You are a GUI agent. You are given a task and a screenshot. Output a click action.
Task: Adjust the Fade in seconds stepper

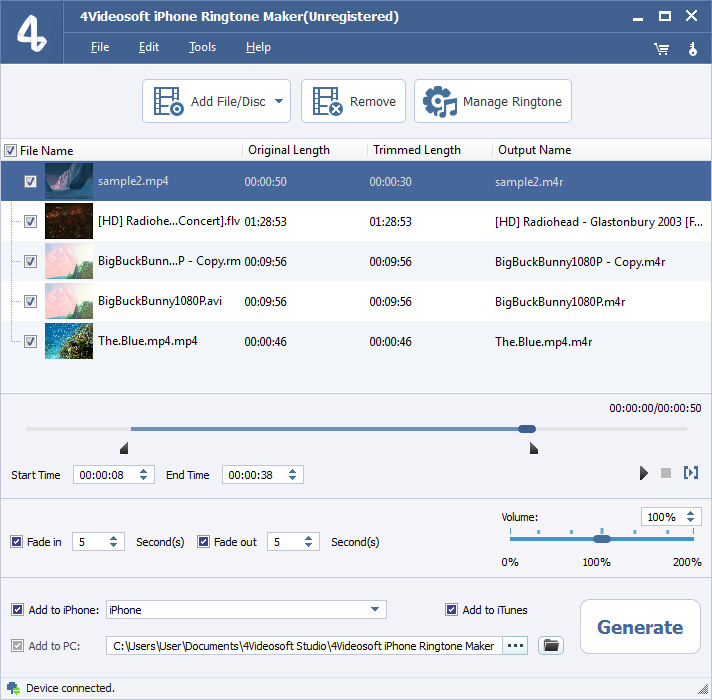click(114, 541)
